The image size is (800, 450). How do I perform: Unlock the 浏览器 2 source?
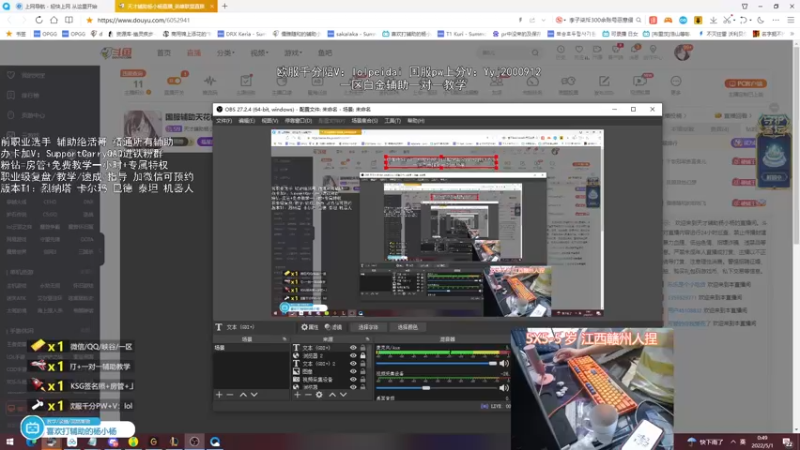pos(363,356)
